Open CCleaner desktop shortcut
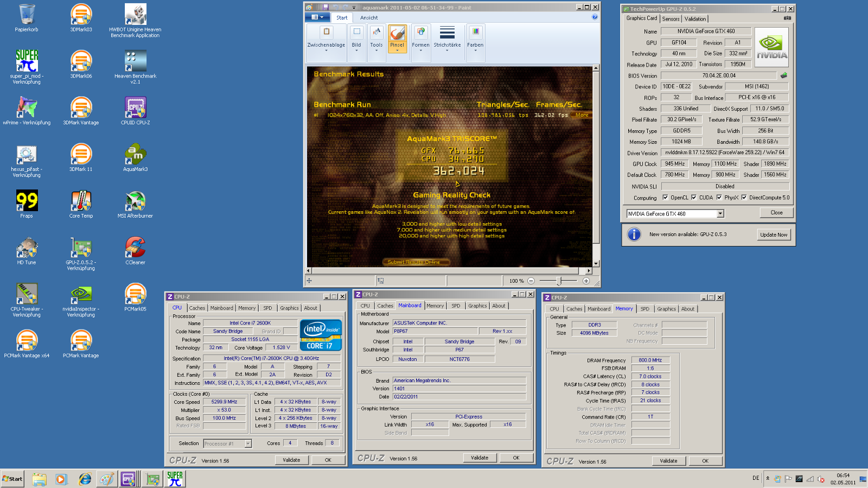 coord(135,251)
